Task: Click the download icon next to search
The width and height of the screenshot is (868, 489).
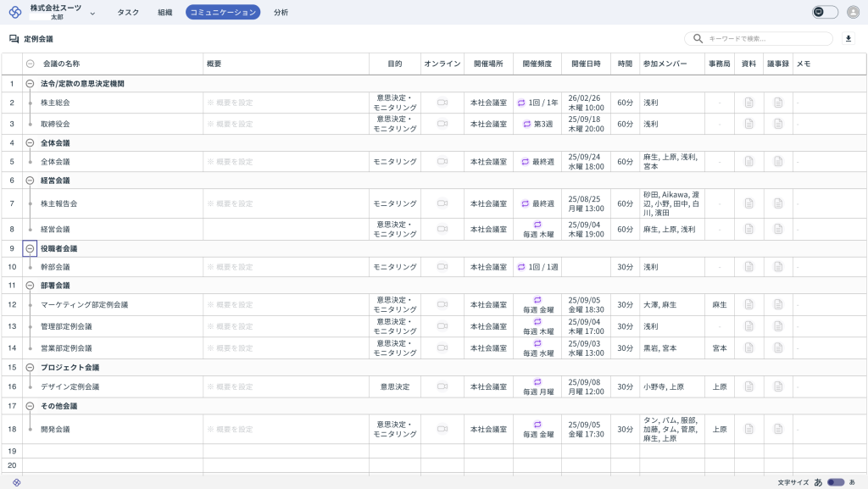Action: (x=849, y=39)
